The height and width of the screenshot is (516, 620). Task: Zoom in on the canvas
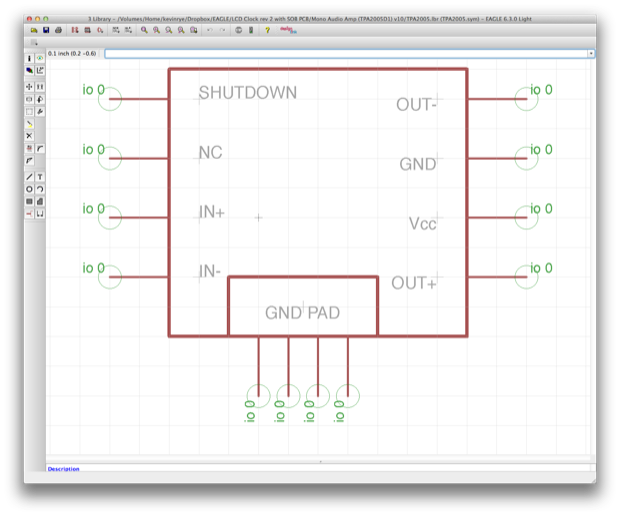[x=157, y=30]
